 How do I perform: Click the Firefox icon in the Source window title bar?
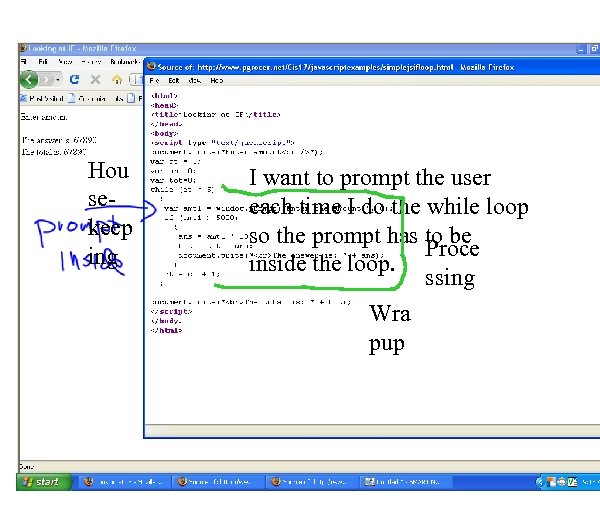click(x=152, y=67)
